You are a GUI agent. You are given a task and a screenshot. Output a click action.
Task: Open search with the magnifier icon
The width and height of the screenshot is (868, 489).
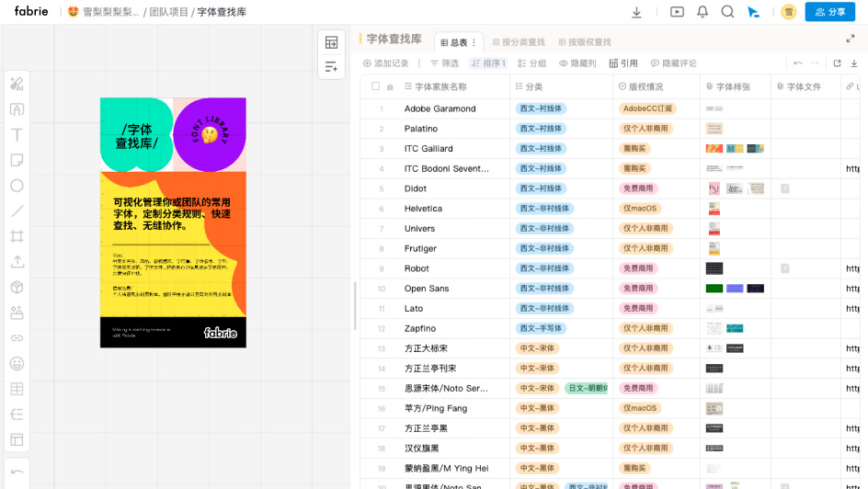pyautogui.click(x=727, y=12)
